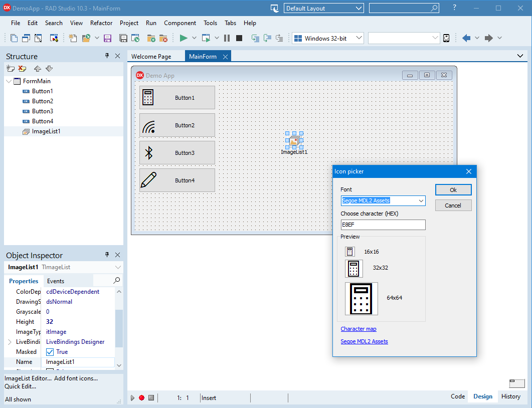Select Button3 in the Structure tree
The height and width of the screenshot is (408, 532).
pos(43,111)
